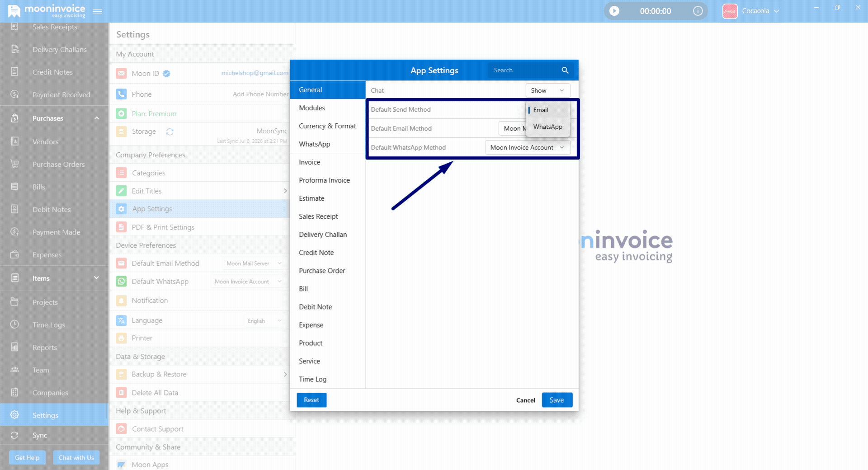Open the Debit Notes sidebar icon
Image resolution: width=868 pixels, height=470 pixels.
[15, 209]
